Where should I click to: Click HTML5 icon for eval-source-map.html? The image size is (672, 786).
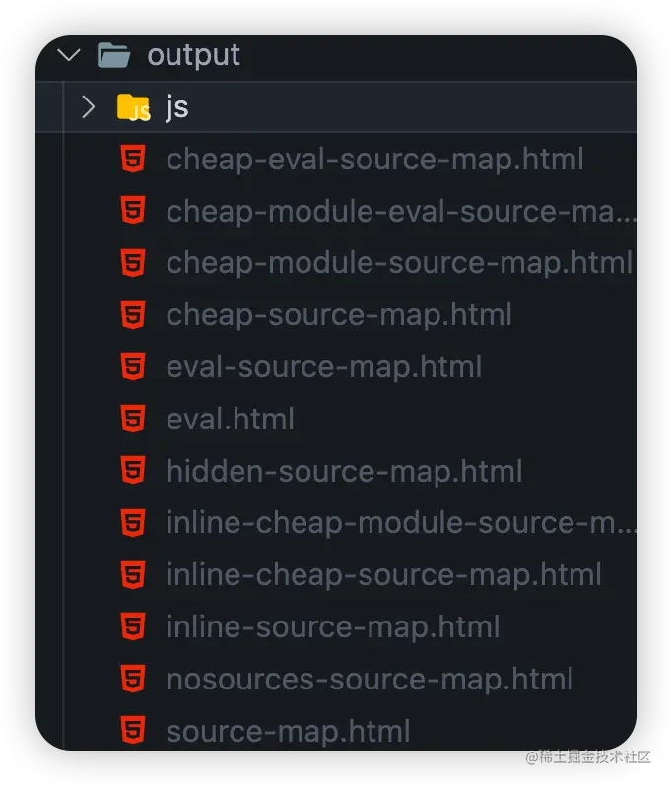coord(133,367)
